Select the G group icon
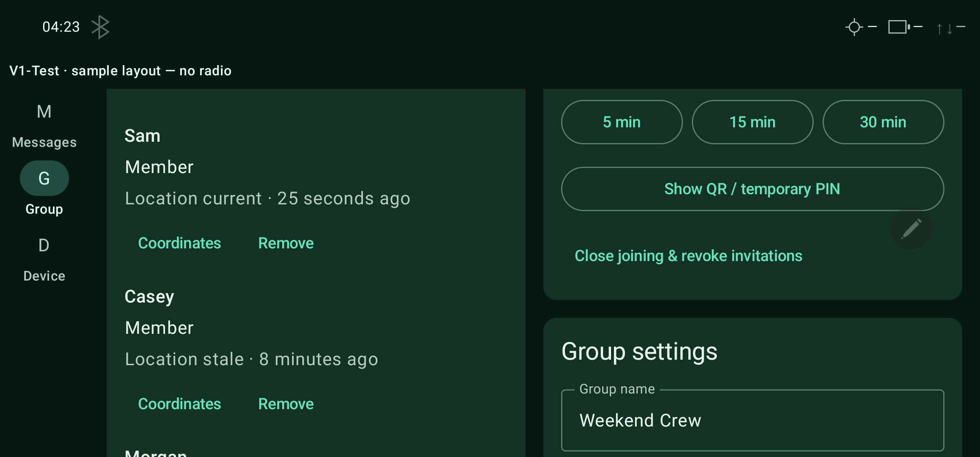 pyautogui.click(x=44, y=178)
